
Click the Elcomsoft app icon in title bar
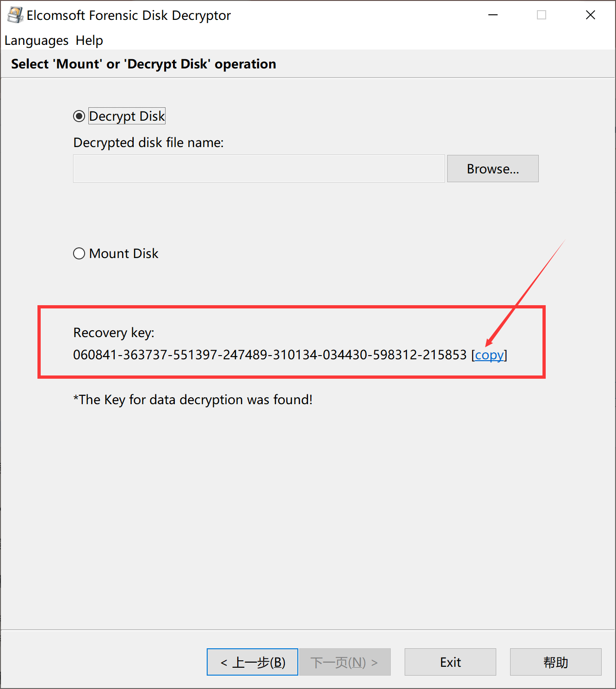(15, 15)
